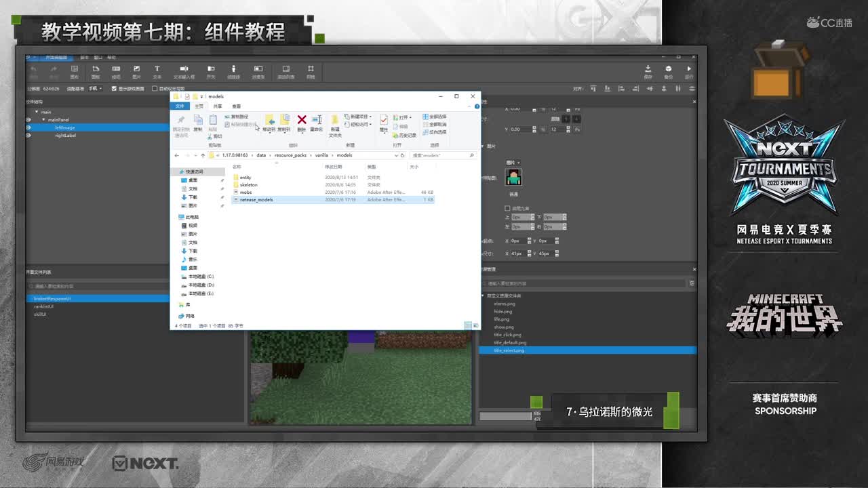The image size is (868, 488).
Task: Toggle visibility eye of rightLabel
Action: pos(28,136)
